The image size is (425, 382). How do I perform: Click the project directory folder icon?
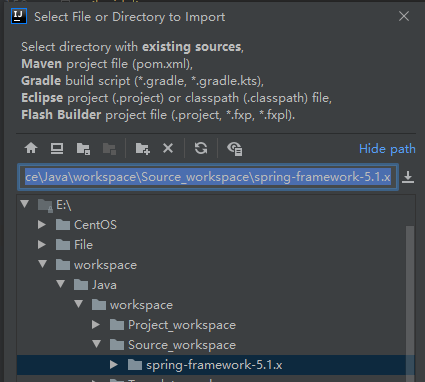tap(83, 149)
